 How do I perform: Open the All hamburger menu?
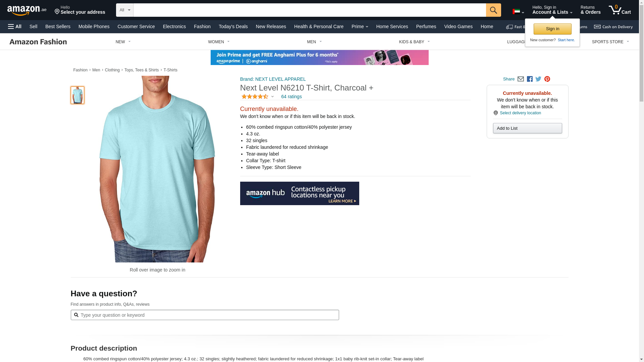click(15, 26)
